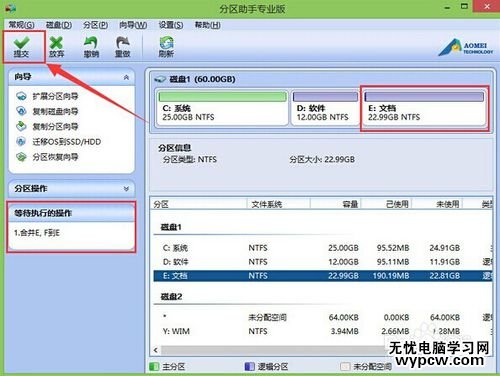Select the D: 软件 partition block
500x376 pixels.
[325, 108]
